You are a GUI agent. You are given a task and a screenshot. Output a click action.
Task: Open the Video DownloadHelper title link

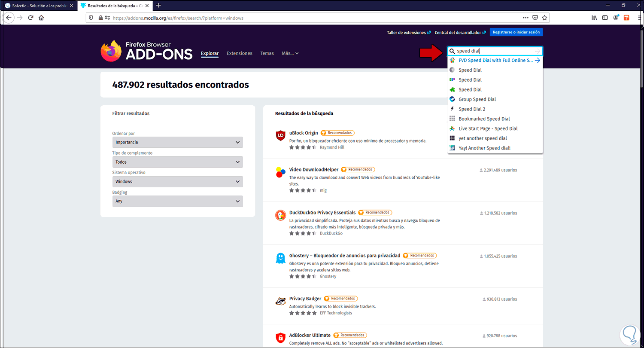[314, 169]
